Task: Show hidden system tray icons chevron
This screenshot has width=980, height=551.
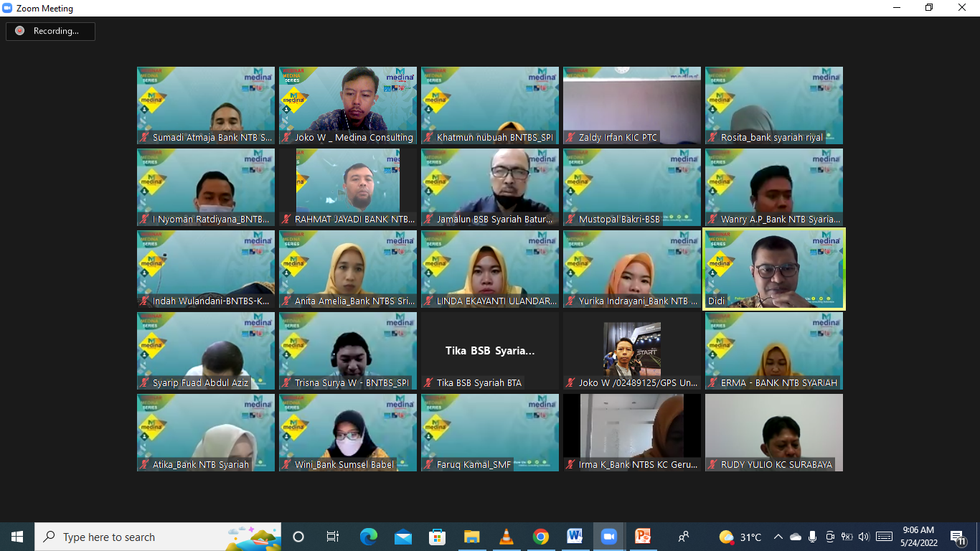Action: pyautogui.click(x=778, y=537)
